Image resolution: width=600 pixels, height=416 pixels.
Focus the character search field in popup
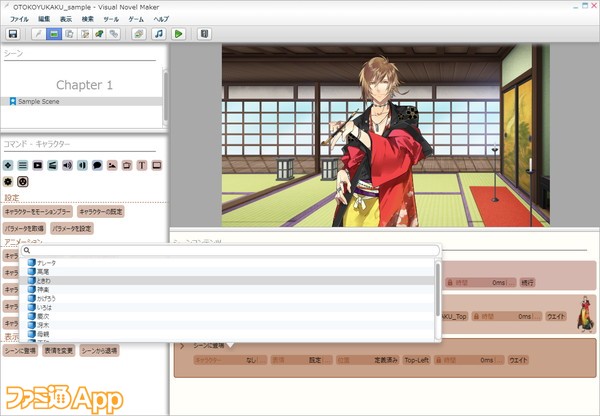(230, 251)
